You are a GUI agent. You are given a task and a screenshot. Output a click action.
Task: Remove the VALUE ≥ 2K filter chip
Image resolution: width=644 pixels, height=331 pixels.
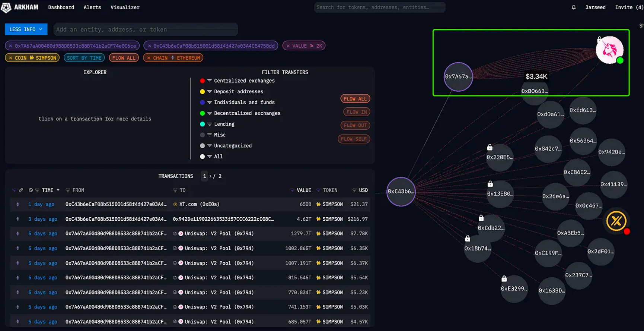(x=288, y=46)
